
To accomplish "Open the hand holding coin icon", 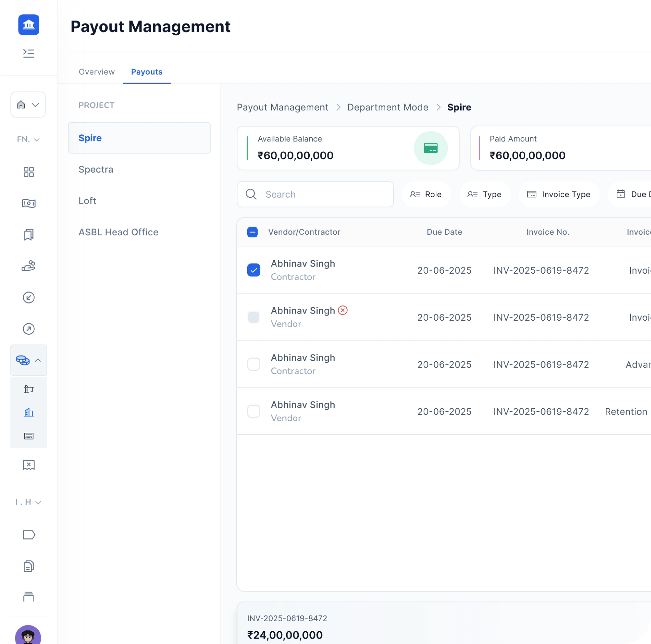I will pyautogui.click(x=29, y=266).
